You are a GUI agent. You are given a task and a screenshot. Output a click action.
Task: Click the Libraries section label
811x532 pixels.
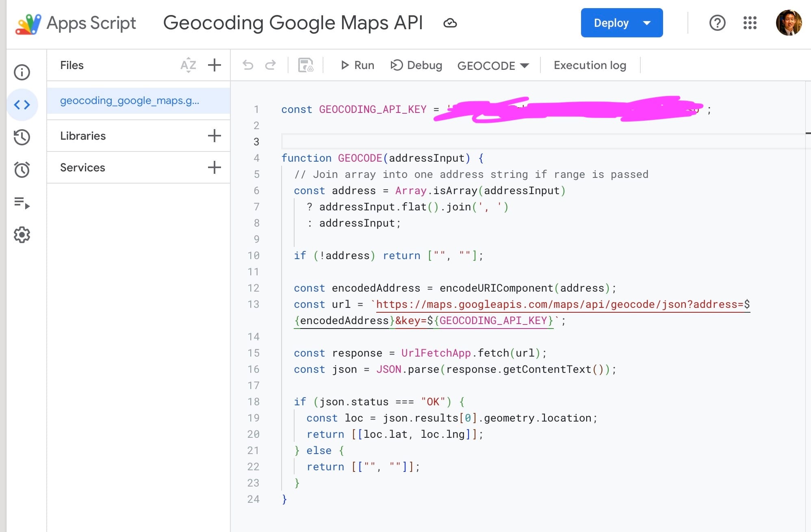pos(83,136)
